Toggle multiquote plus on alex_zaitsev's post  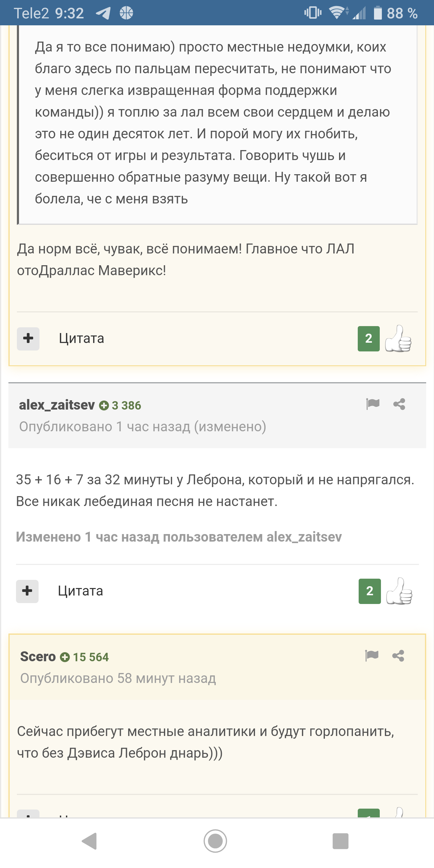(x=27, y=591)
